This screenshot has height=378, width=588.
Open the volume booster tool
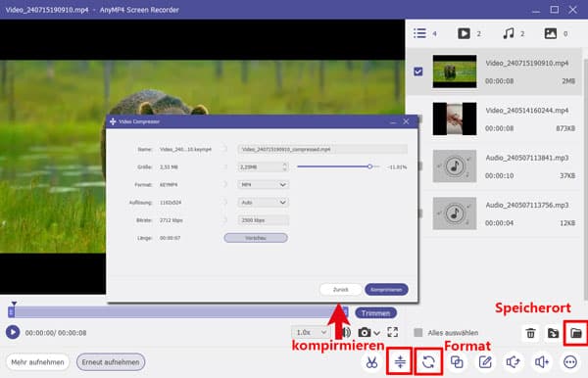click(x=542, y=362)
